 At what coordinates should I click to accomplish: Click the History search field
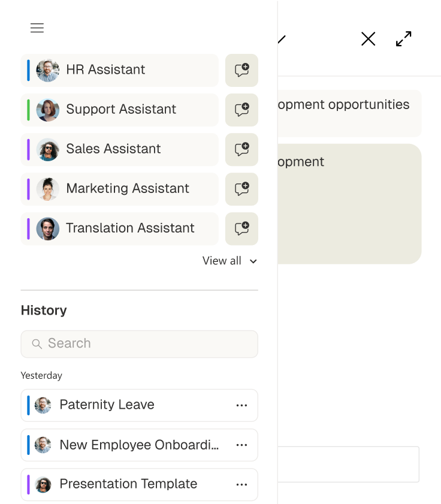coord(139,344)
